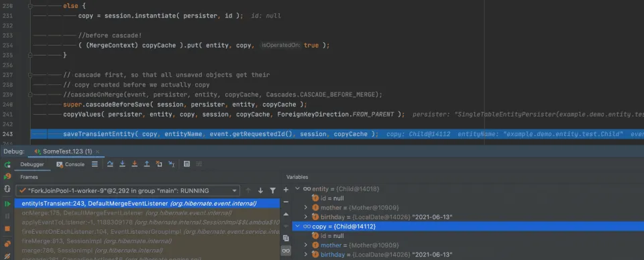Click the Variables panel header
644x260 pixels.
coord(297,177)
